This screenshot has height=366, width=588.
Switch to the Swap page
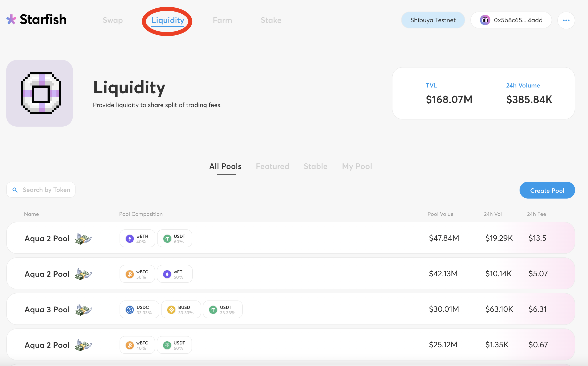[113, 20]
